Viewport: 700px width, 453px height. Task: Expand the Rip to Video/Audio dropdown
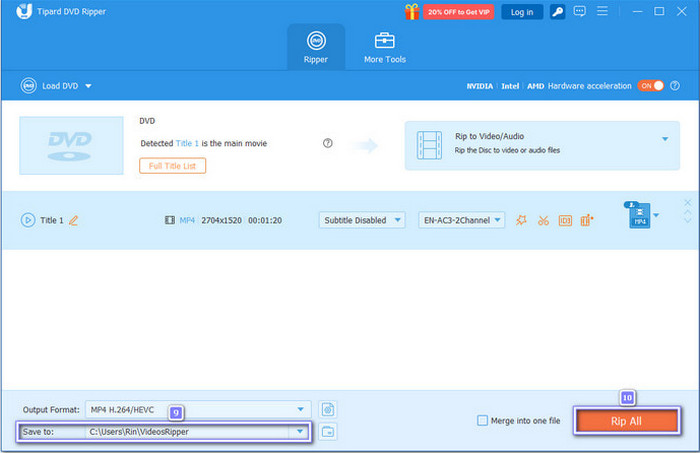point(665,139)
